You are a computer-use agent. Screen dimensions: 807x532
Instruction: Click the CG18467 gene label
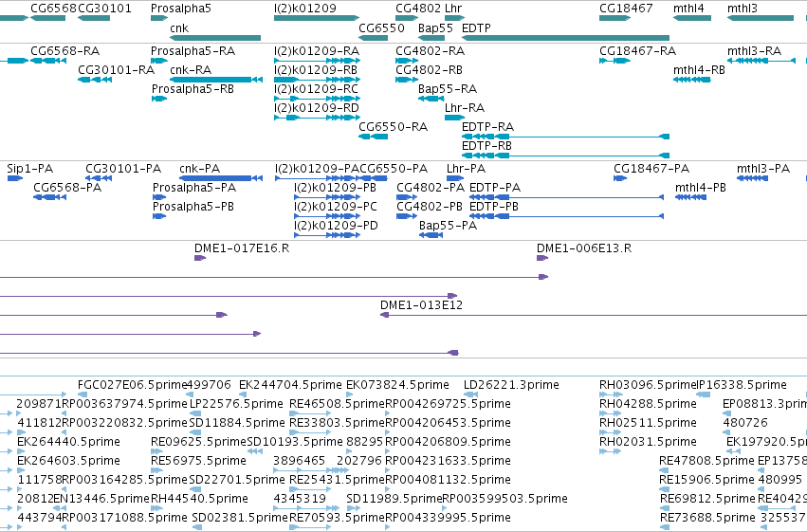tap(626, 9)
